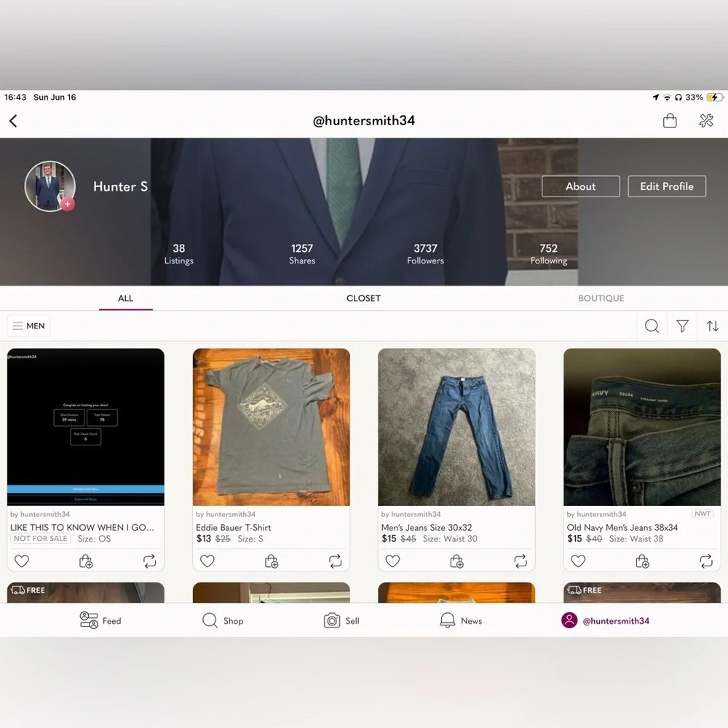Click the location arrow in status bar
The image size is (728, 728).
656,97
